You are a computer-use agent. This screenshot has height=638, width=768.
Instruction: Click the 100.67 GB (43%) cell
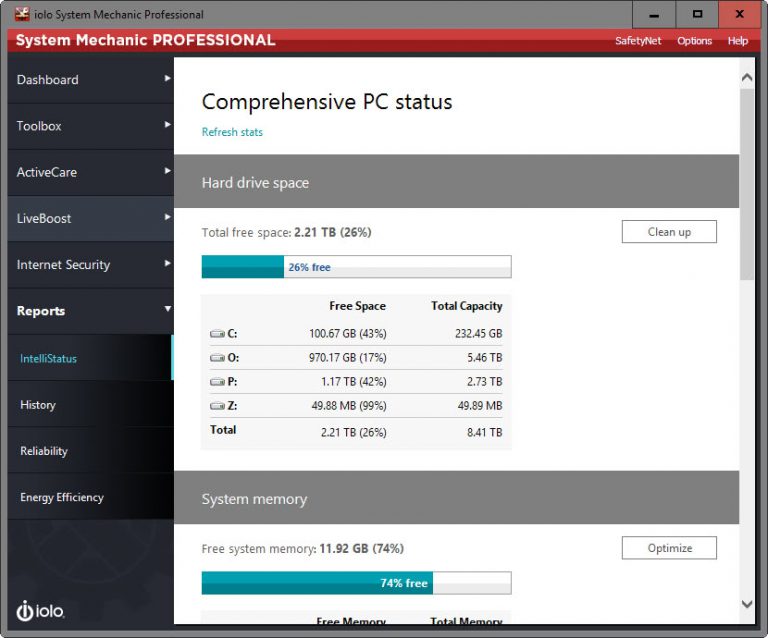(x=348, y=334)
